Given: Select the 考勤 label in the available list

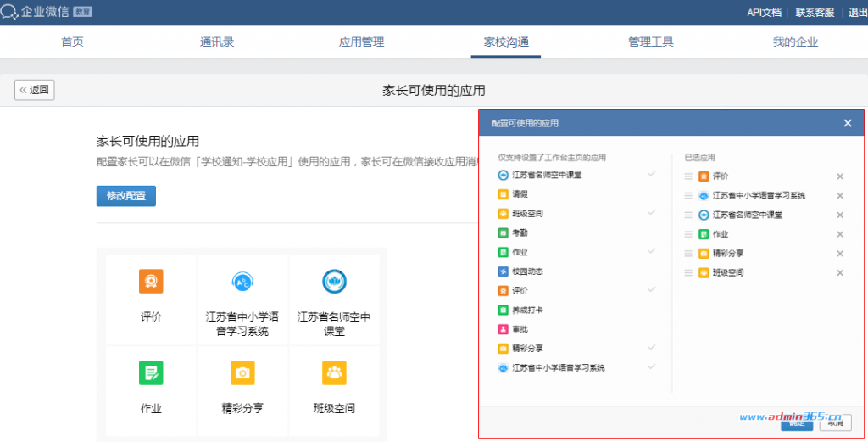Looking at the screenshot, I should point(520,233).
